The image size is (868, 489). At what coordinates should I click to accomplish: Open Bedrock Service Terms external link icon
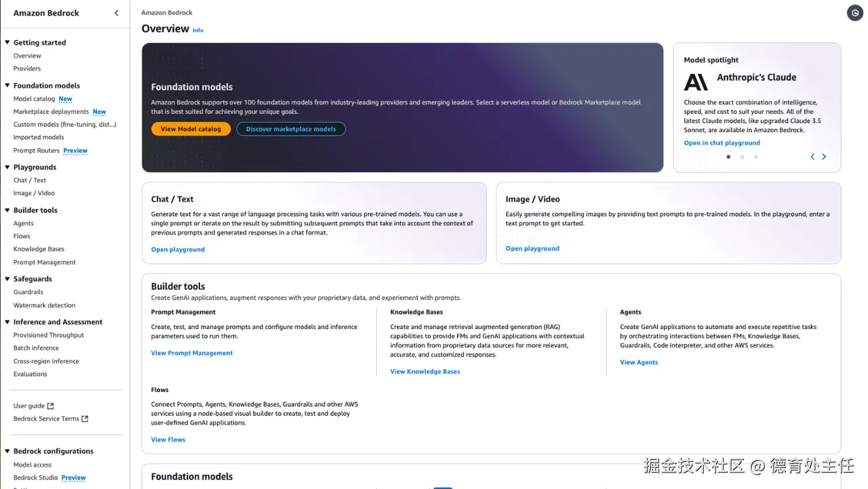coord(85,419)
